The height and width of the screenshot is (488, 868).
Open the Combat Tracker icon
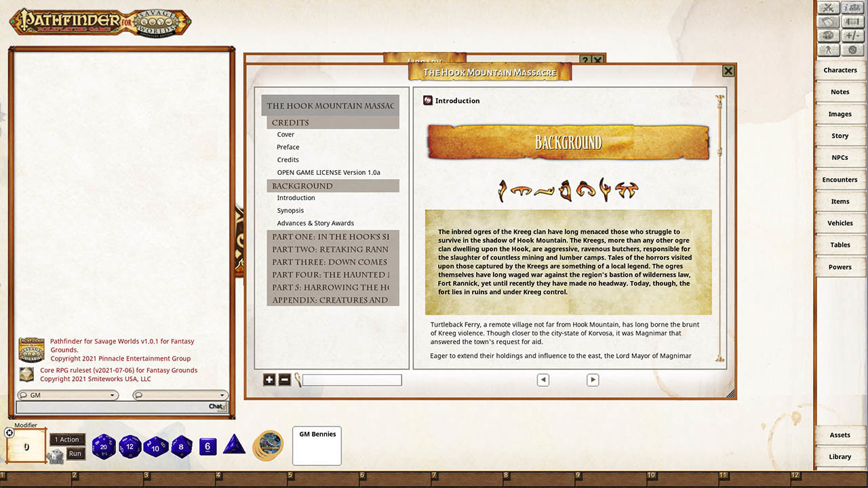coord(829,8)
